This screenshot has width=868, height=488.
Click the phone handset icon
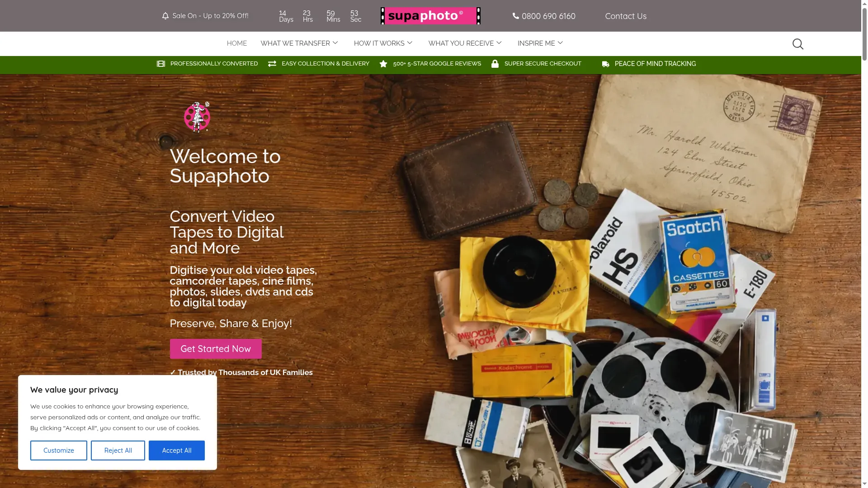[515, 16]
